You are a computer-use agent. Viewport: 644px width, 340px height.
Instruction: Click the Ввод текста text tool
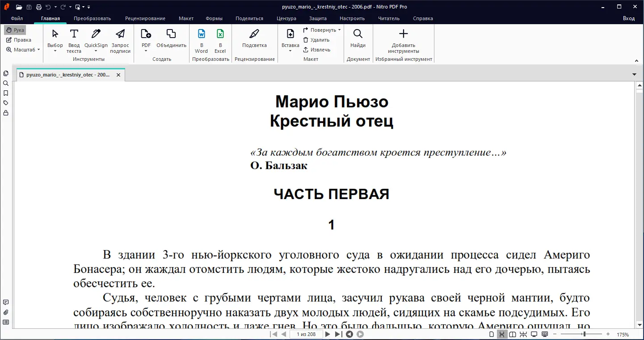[74, 41]
